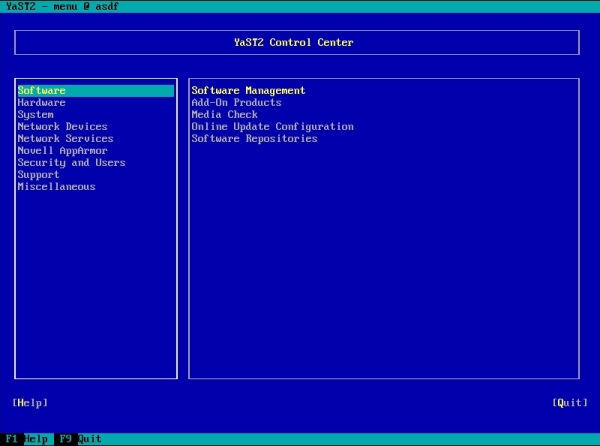Click the YaST2 Control Center heading

(294, 42)
